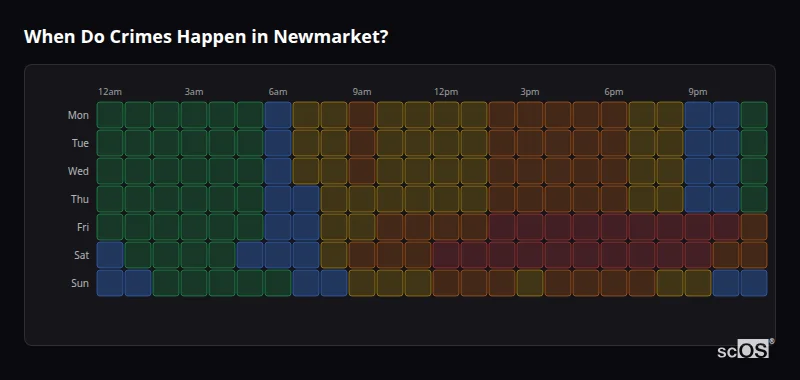
Task: Click the Sunday 3am green cell
Action: pyautogui.click(x=194, y=283)
